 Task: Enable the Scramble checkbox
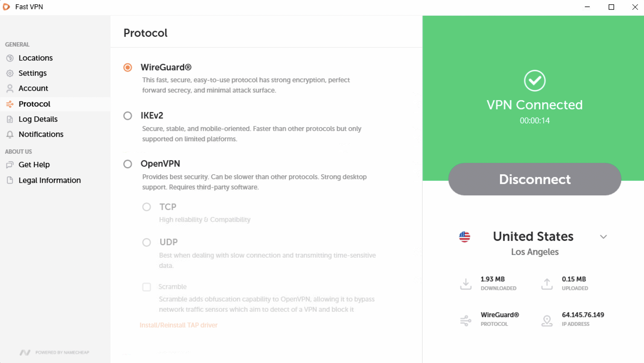pos(146,287)
